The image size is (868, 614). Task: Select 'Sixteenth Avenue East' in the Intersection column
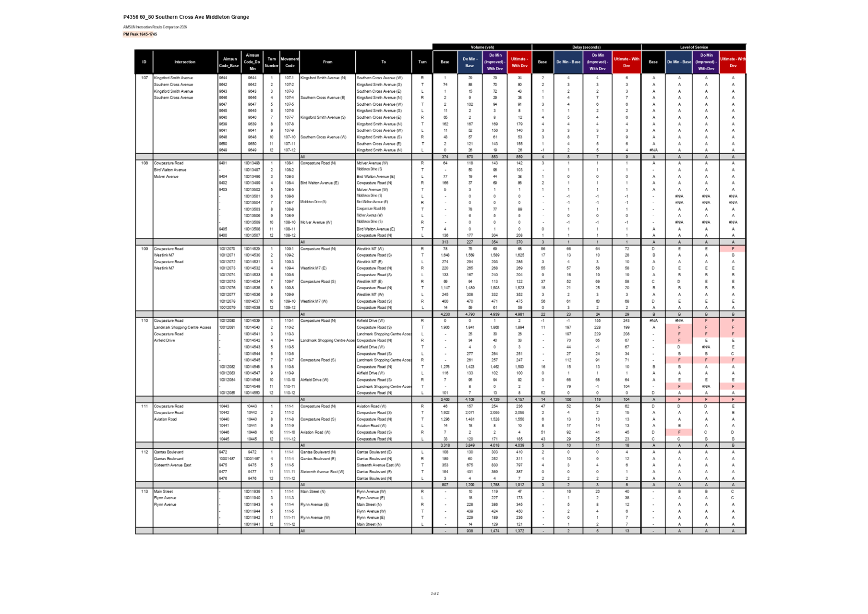(172, 465)
